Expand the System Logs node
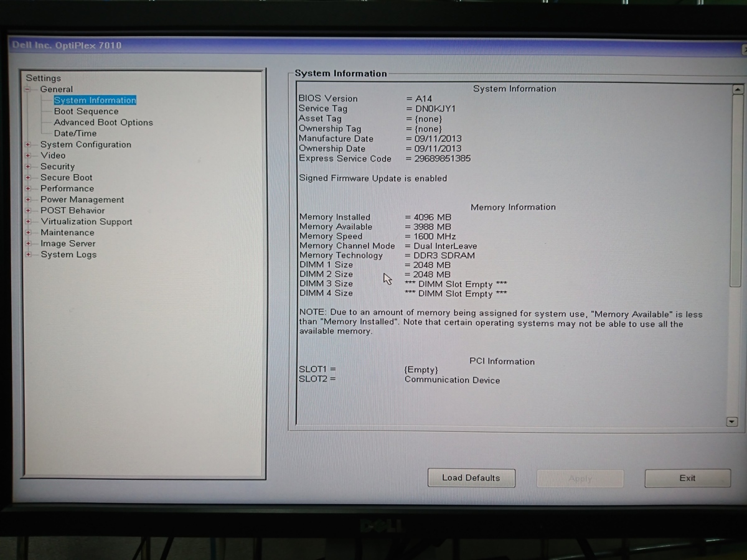Screen dimensions: 747x560 [x=28, y=254]
